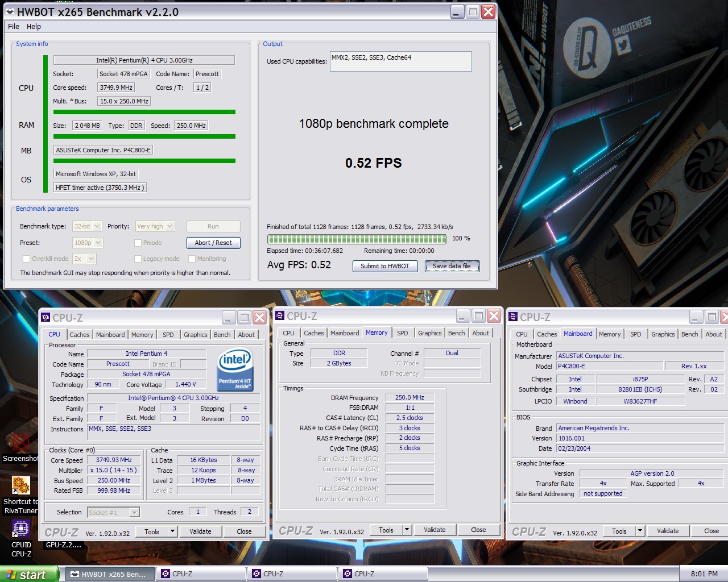The height and width of the screenshot is (582, 728).
Task: Click Tools button in left CPU-Z window
Action: point(152,531)
